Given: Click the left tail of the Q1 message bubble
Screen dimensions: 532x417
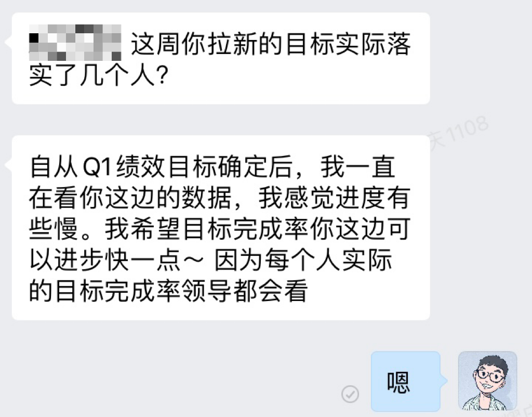Looking at the screenshot, I should [8, 165].
